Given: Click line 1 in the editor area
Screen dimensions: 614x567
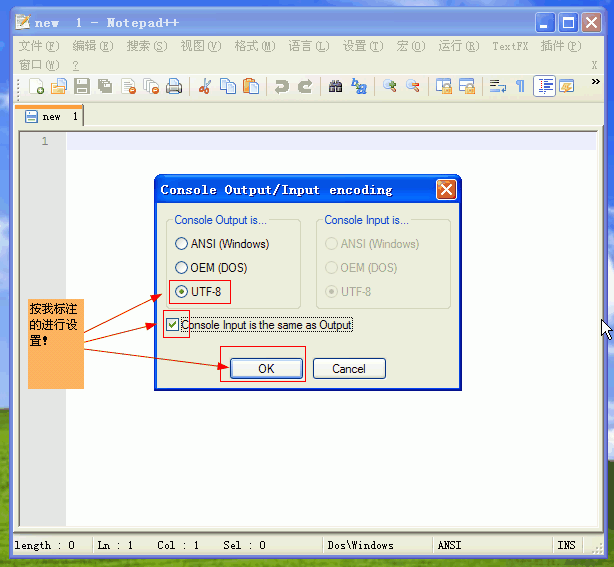Looking at the screenshot, I should coord(331,141).
